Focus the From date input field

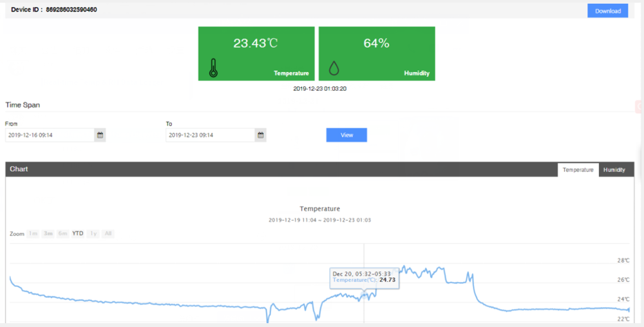tap(50, 135)
